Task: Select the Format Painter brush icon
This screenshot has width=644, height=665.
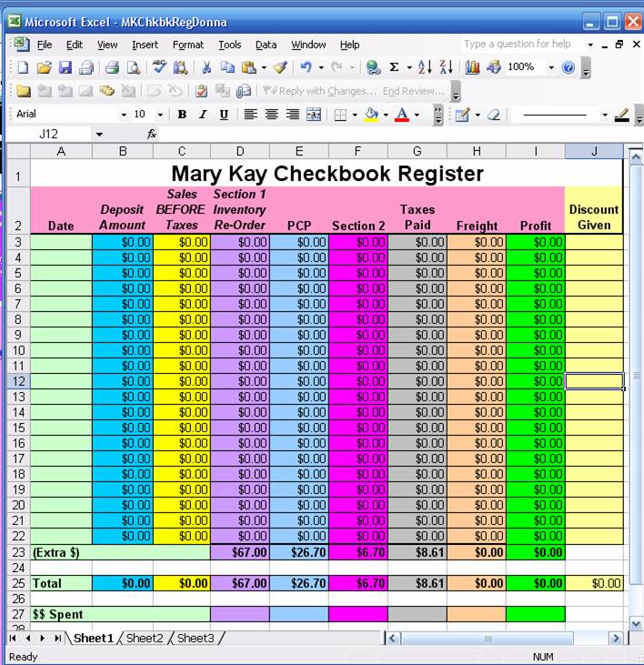Action: 280,67
